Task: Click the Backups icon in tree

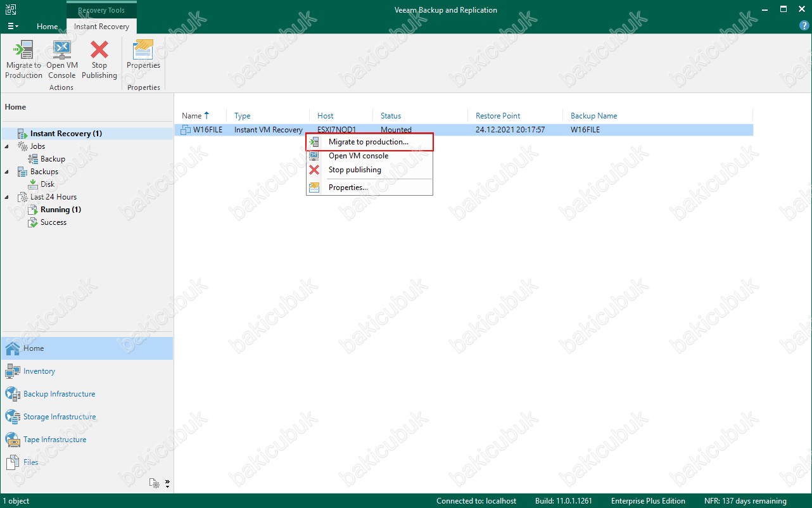Action: click(x=22, y=172)
